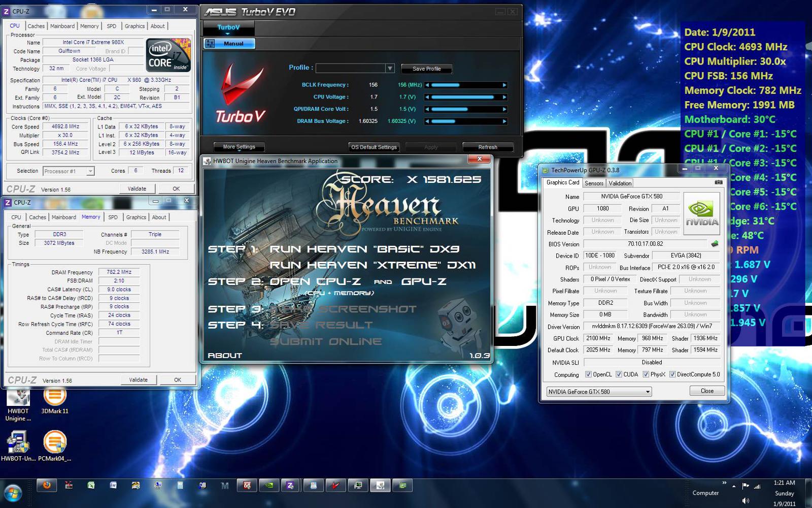This screenshot has width=812, height=508.
Task: Run Heaven "Xtreme" DX11 benchmark
Action: (x=373, y=265)
